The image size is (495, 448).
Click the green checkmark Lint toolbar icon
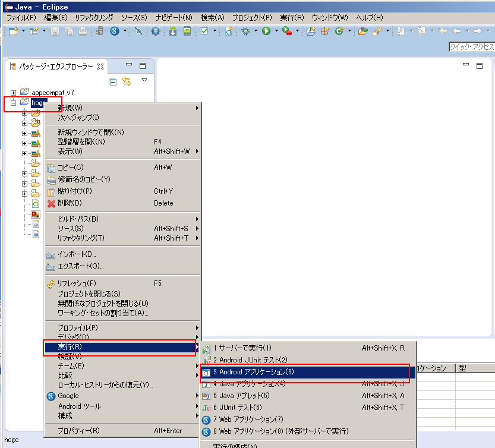click(204, 31)
